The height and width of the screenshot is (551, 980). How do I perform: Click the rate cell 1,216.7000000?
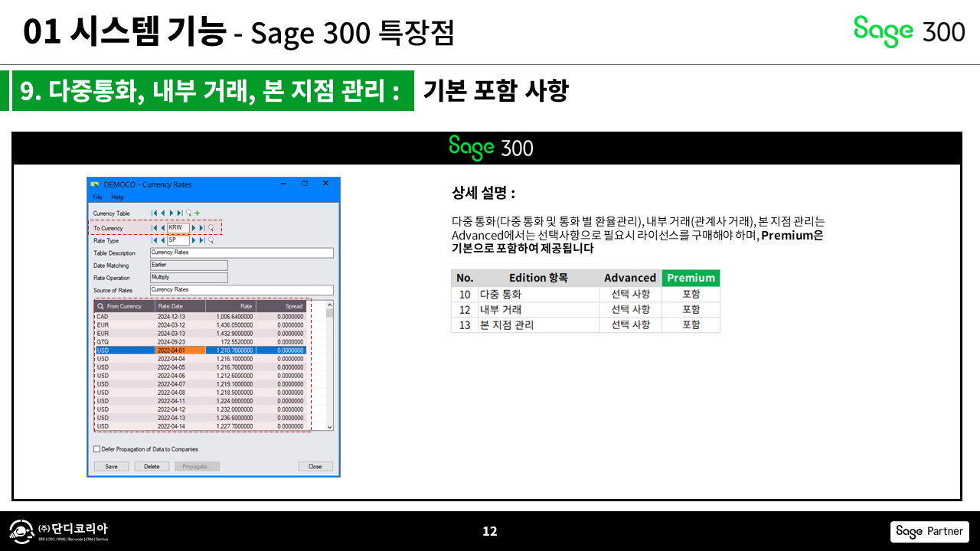(x=230, y=367)
